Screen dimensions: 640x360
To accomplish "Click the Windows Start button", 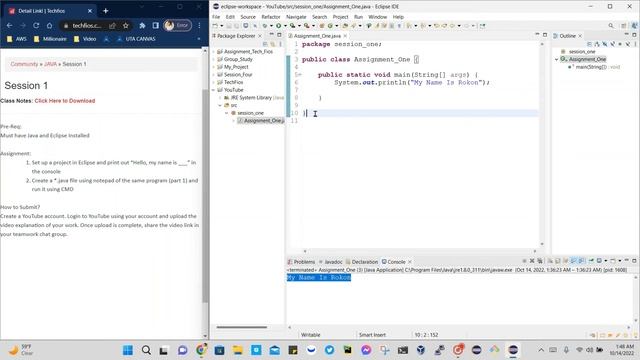I will pyautogui.click(x=128, y=350).
